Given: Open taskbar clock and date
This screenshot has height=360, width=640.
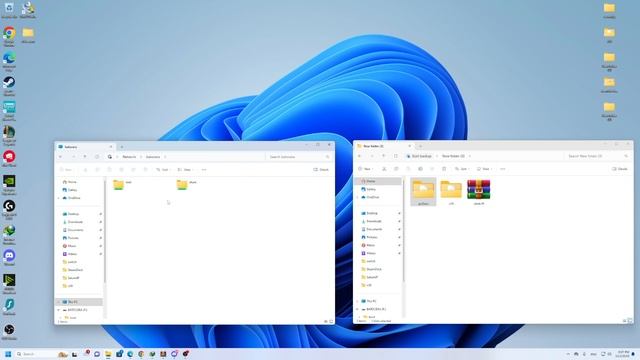Looking at the screenshot, I should point(623,354).
